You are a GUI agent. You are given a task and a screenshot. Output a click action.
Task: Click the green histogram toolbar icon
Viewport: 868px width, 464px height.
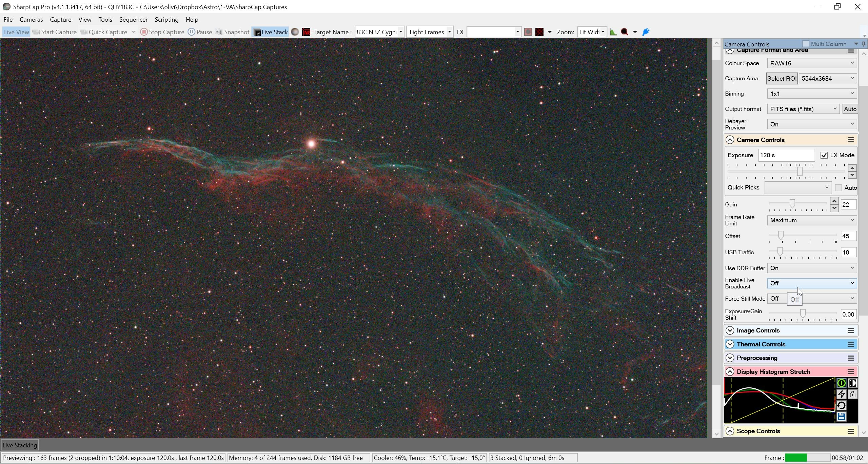click(613, 32)
